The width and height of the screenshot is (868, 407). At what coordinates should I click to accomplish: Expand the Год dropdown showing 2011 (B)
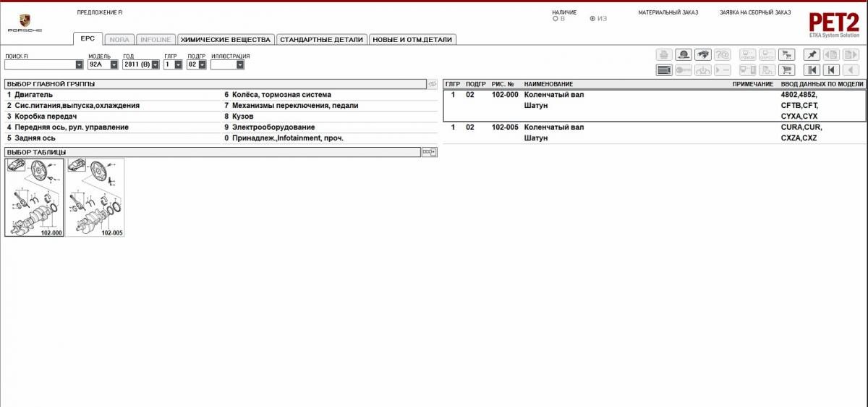(155, 64)
